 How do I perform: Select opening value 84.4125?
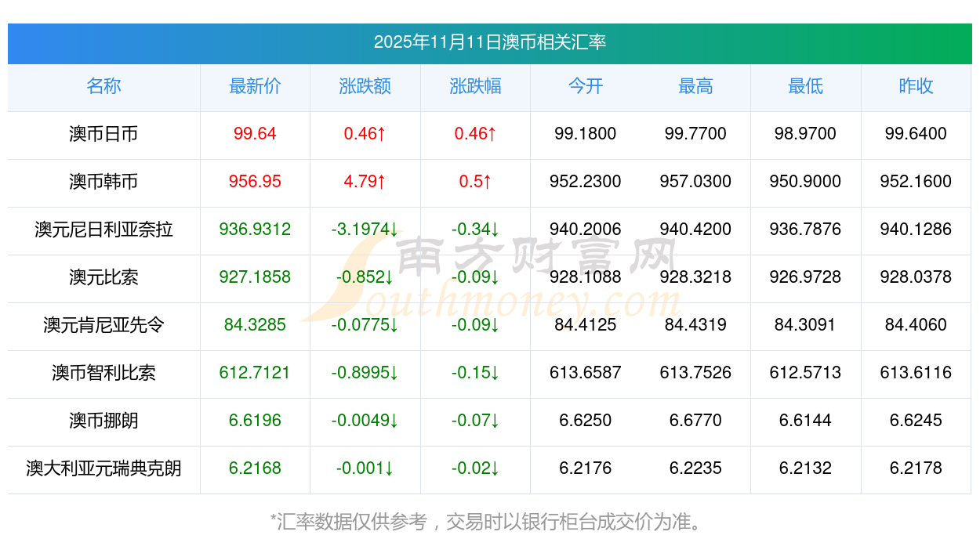click(586, 325)
